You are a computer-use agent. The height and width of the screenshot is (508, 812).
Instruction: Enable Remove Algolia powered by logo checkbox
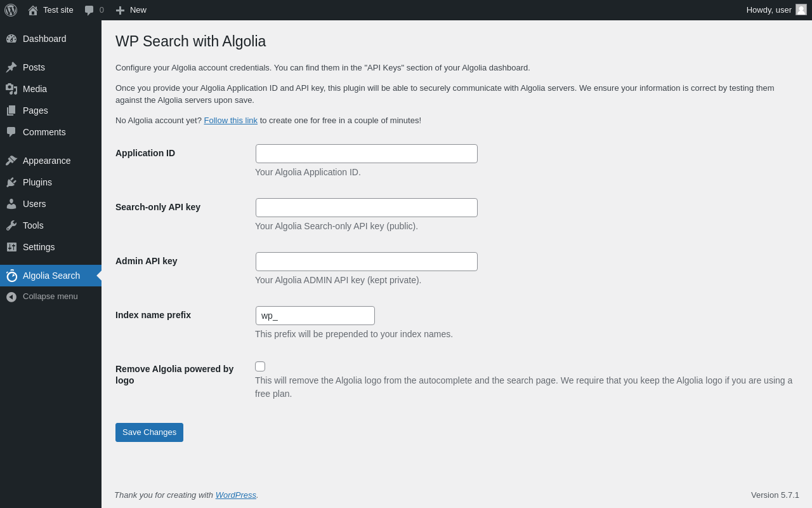click(260, 366)
